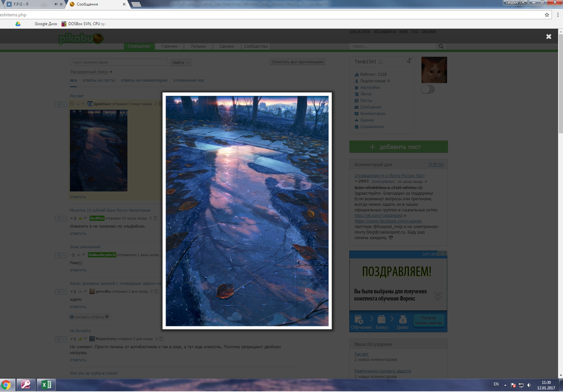Toggle the switch under the cat avatar
The width and height of the screenshot is (563, 392).
pos(428,90)
